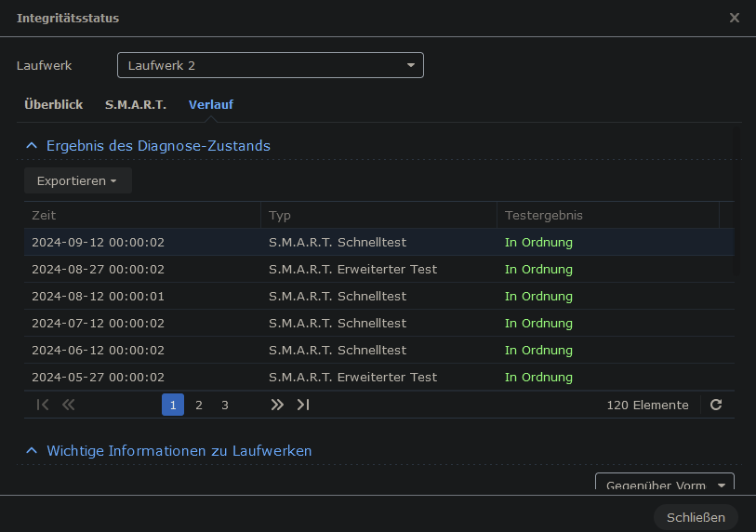This screenshot has width=756, height=532.
Task: Go to page 3 of results
Action: click(225, 405)
